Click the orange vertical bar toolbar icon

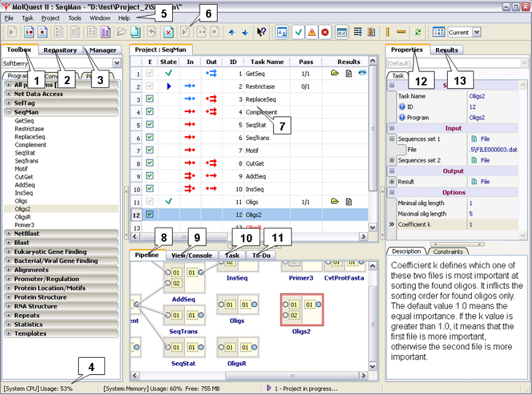coord(387,32)
